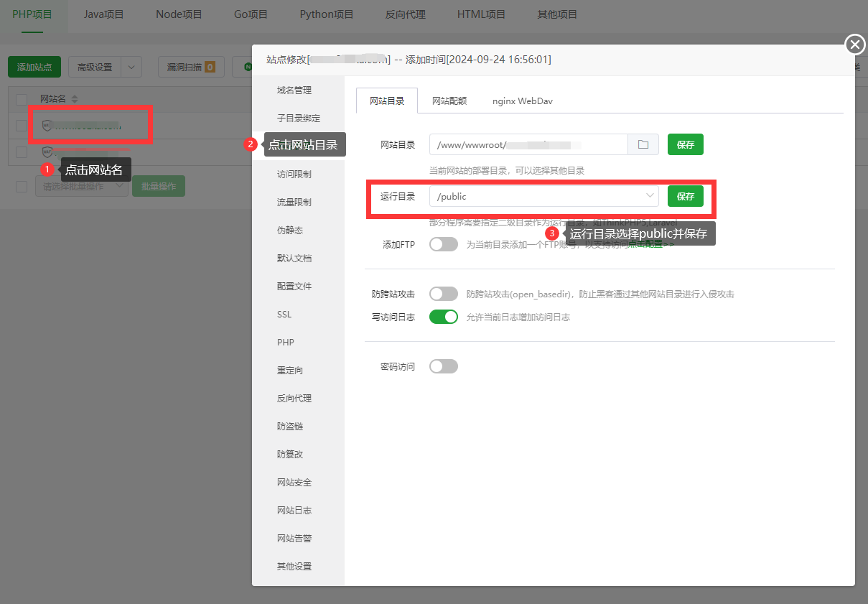
Task: Open the 运行目录 dropdown showing /public
Action: tap(543, 196)
